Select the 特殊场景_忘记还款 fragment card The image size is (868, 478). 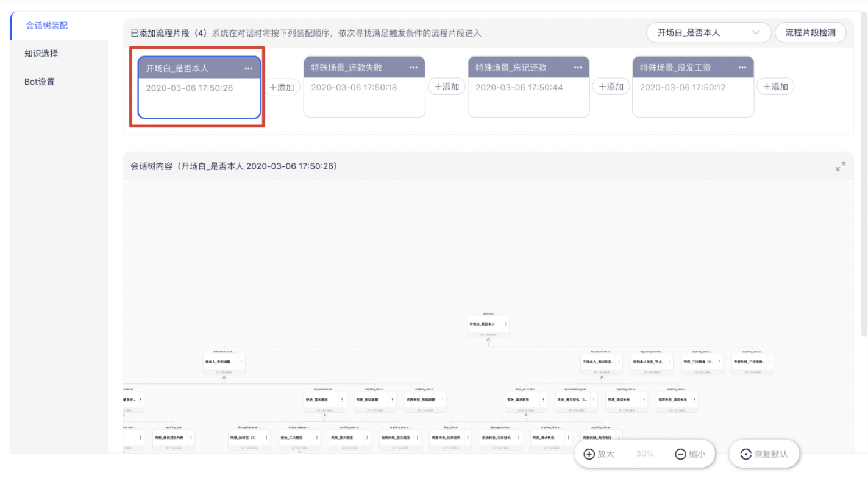528,87
